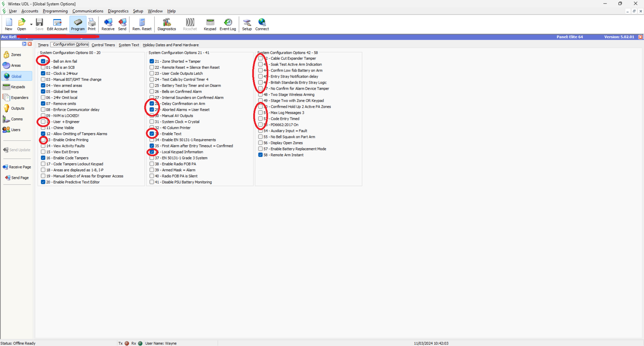Uncheck '58 - Remote Arm Instant'

tap(260, 155)
